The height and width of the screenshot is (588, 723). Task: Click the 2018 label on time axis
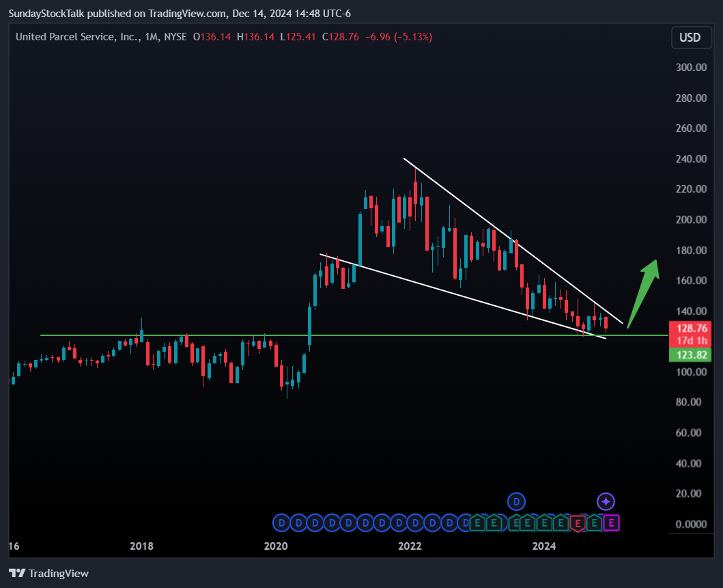(141, 546)
